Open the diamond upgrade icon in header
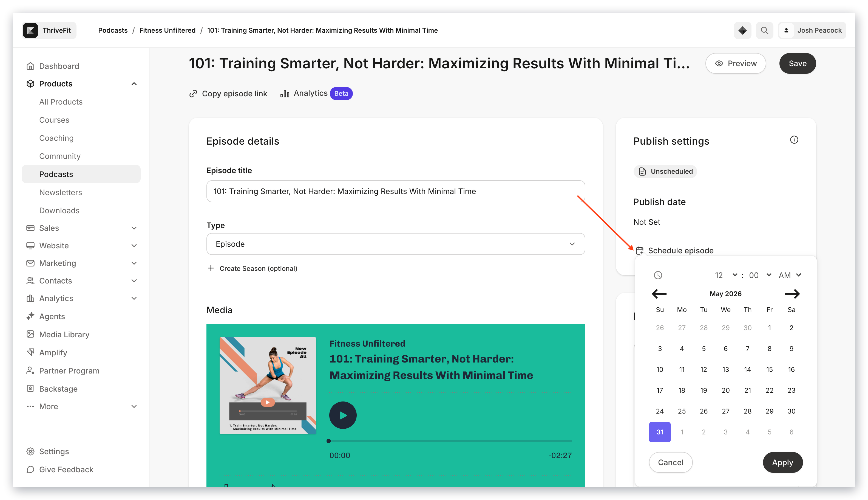The width and height of the screenshot is (868, 500). 742,30
